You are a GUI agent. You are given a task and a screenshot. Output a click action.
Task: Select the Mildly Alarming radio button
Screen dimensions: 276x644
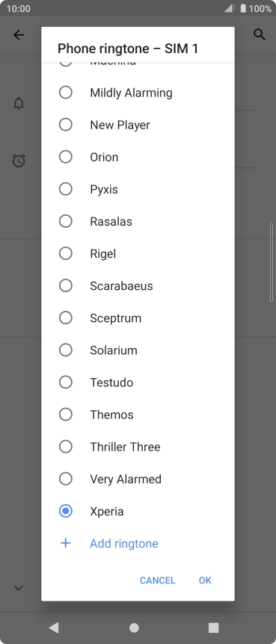[65, 93]
